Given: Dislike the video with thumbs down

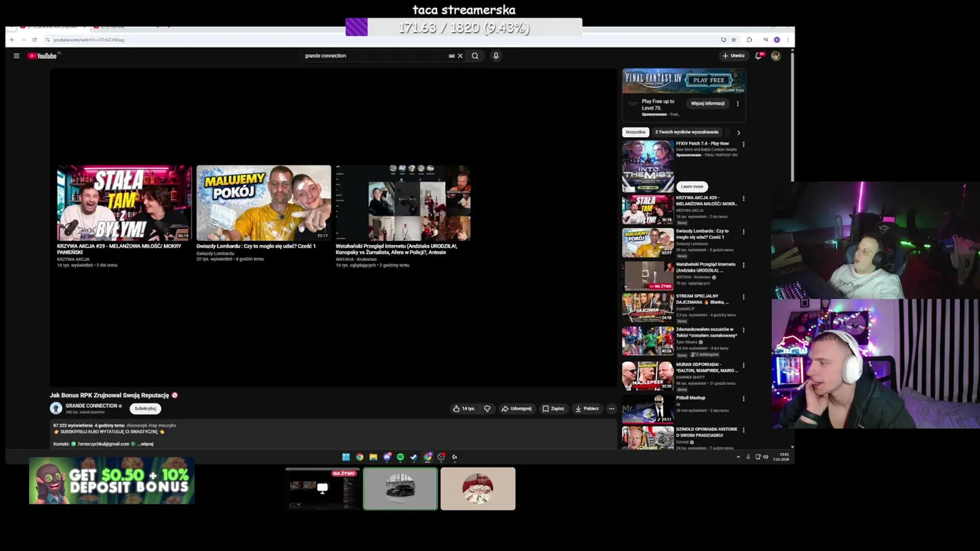Looking at the screenshot, I should click(x=487, y=409).
